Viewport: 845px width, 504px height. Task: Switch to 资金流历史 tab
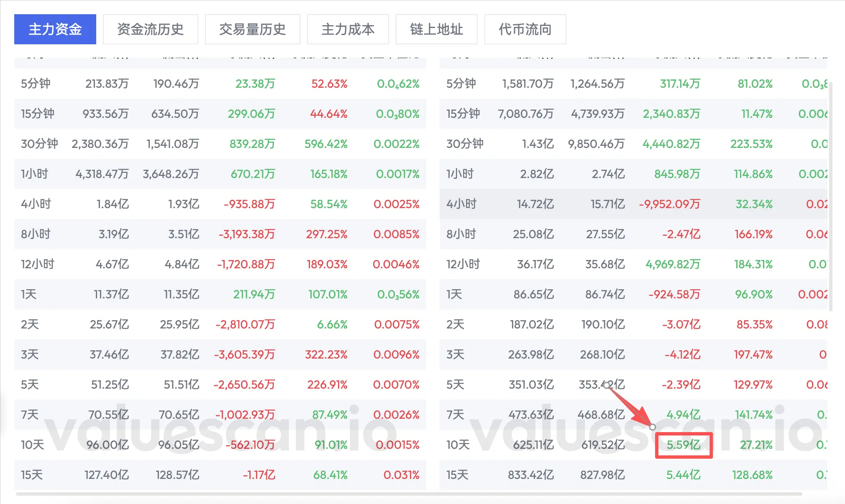pos(150,29)
